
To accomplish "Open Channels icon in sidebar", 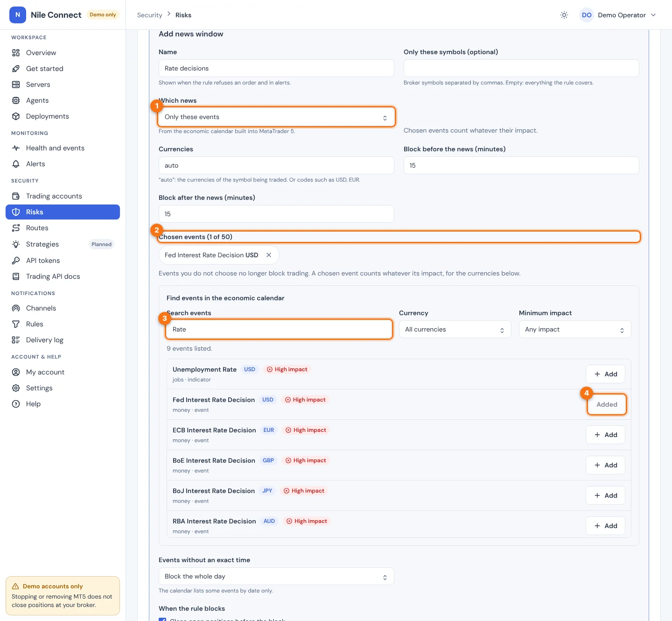I will click(x=16, y=308).
